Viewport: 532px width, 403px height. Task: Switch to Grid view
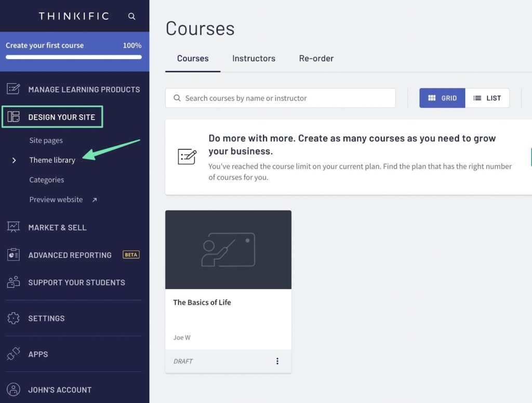442,98
